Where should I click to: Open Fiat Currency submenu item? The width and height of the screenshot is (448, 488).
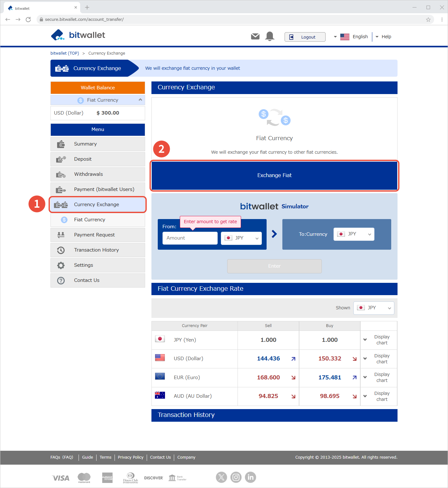coord(98,220)
